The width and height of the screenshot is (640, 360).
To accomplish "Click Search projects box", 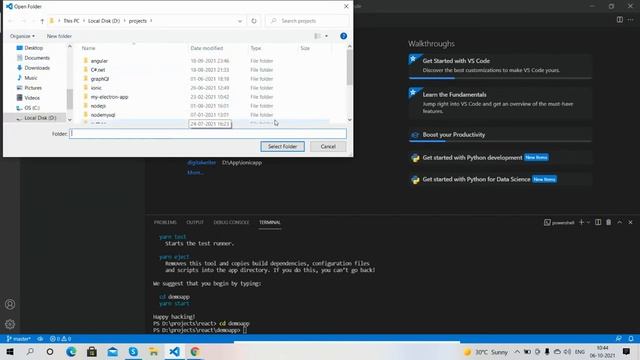I will tap(307, 21).
